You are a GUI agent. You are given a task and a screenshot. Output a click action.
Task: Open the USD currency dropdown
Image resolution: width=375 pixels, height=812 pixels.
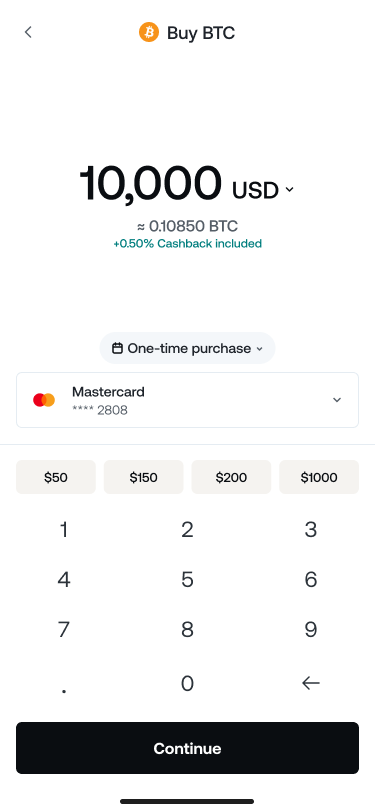(x=263, y=191)
